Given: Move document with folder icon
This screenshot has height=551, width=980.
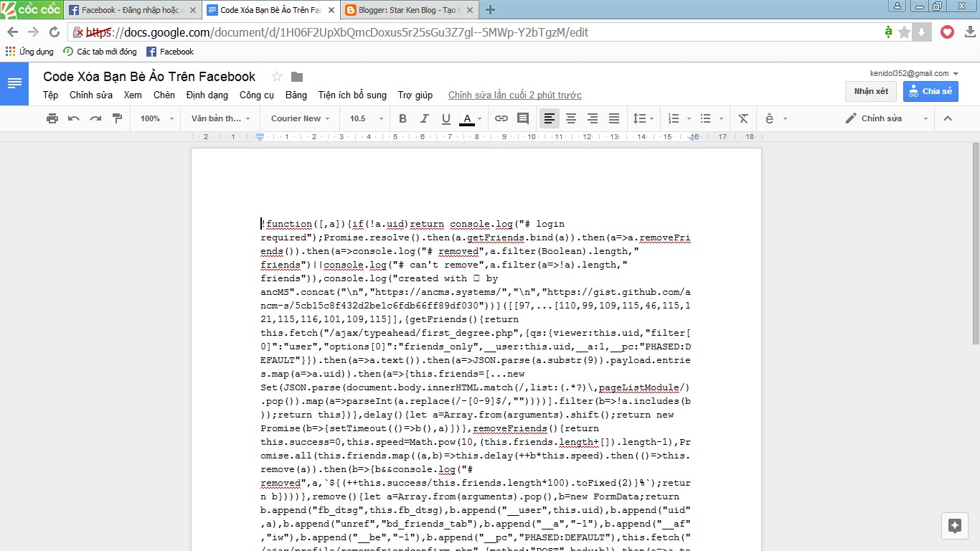Looking at the screenshot, I should [x=297, y=77].
